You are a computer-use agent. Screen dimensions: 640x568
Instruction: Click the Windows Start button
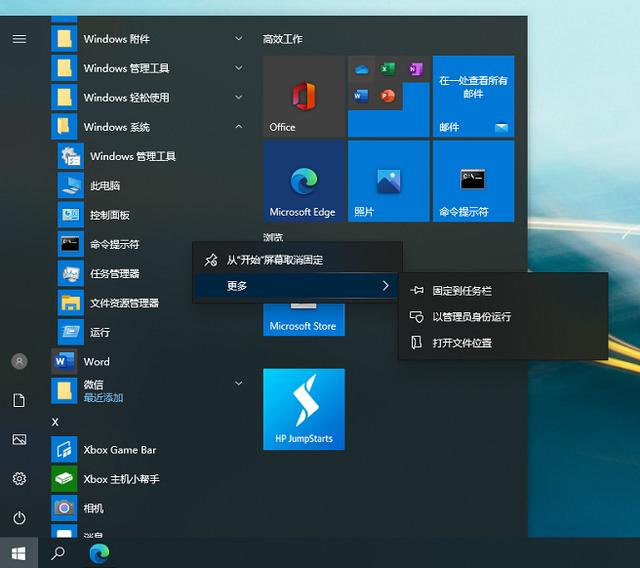(19, 553)
